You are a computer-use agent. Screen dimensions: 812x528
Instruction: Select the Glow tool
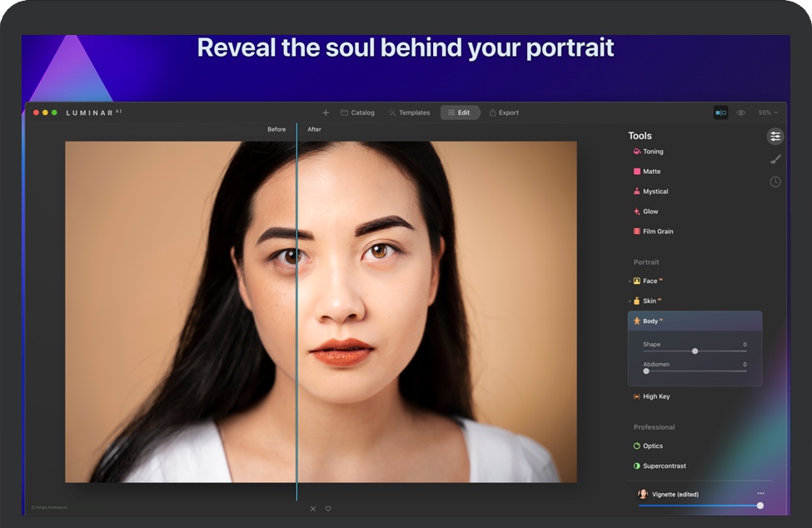click(650, 212)
